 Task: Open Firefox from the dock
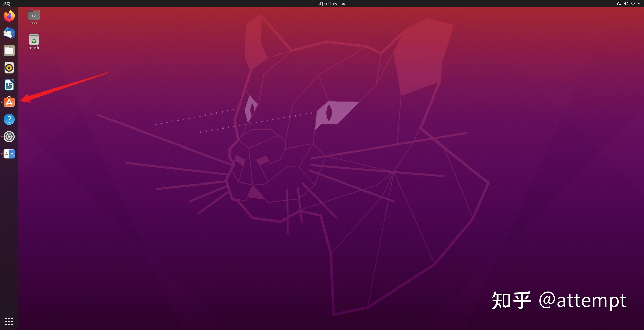9,16
